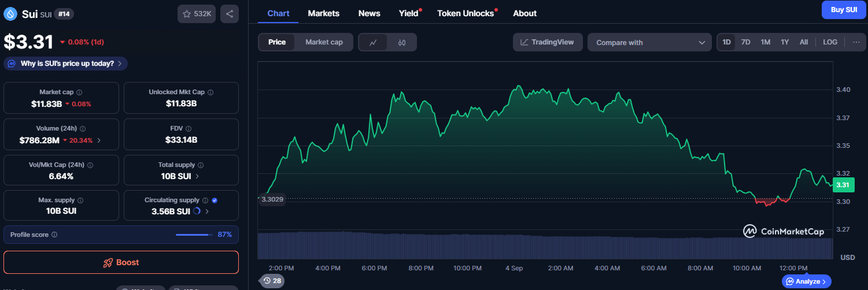The width and height of the screenshot is (868, 290).
Task: Open the About tab
Action: (525, 13)
